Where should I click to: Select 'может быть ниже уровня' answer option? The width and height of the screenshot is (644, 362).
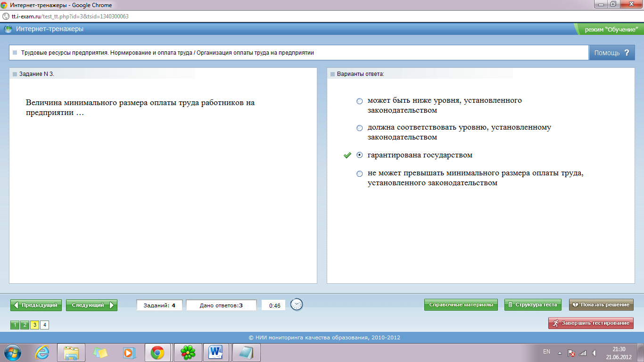[360, 101]
